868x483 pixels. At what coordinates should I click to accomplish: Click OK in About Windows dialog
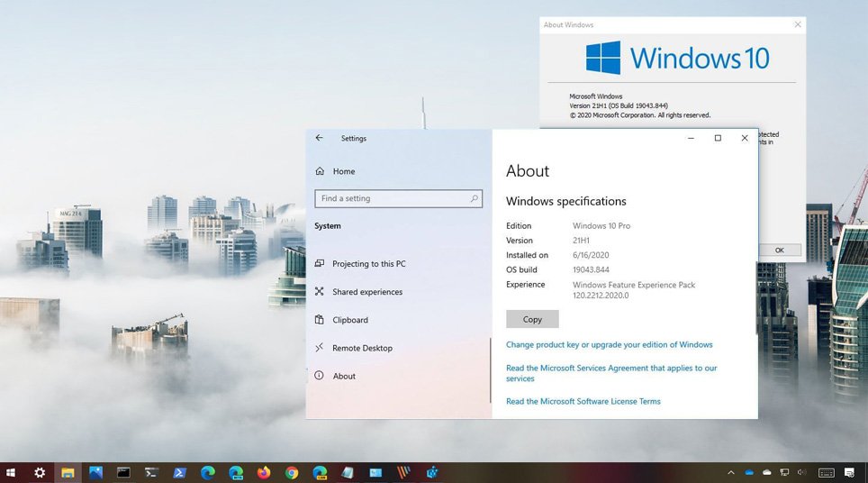pyautogui.click(x=779, y=250)
